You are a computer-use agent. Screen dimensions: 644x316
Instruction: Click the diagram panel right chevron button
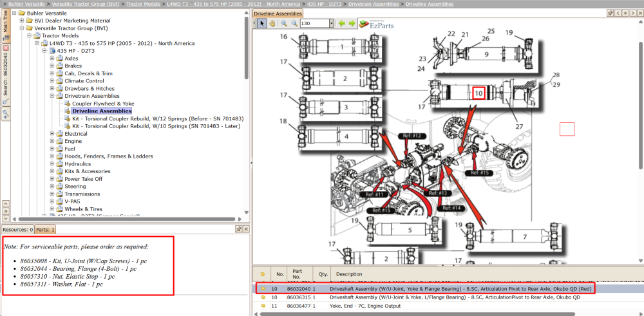(632, 13)
